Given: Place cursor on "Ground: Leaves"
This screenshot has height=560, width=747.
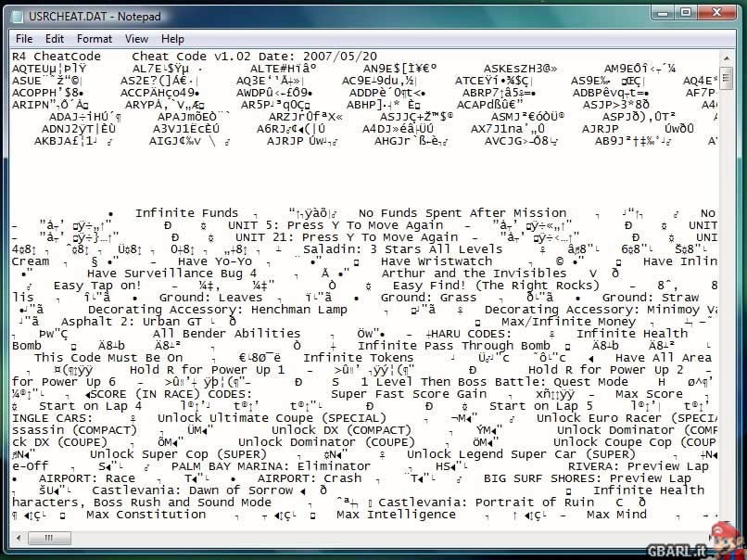Looking at the screenshot, I should tap(210, 298).
